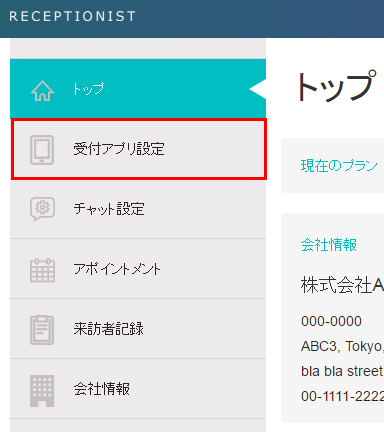Click the postal code 000-0000
This screenshot has width=384, height=432.
pos(331,321)
